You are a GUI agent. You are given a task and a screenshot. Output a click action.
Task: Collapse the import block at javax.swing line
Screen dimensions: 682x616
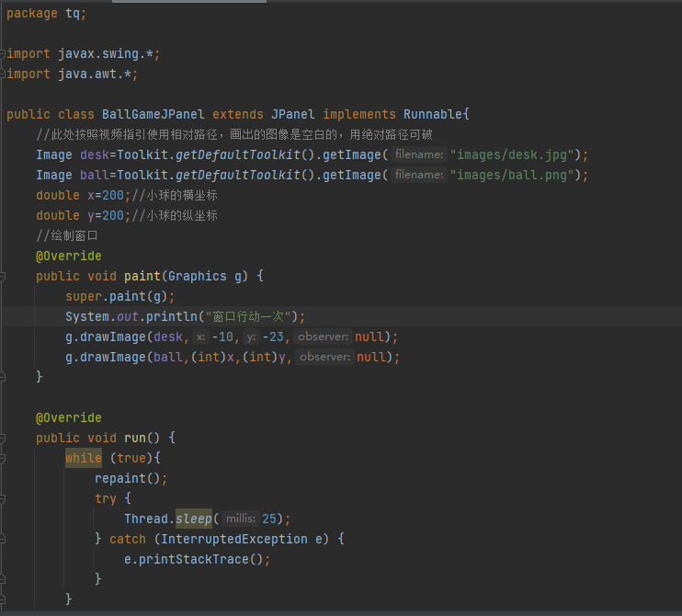pos(2,54)
